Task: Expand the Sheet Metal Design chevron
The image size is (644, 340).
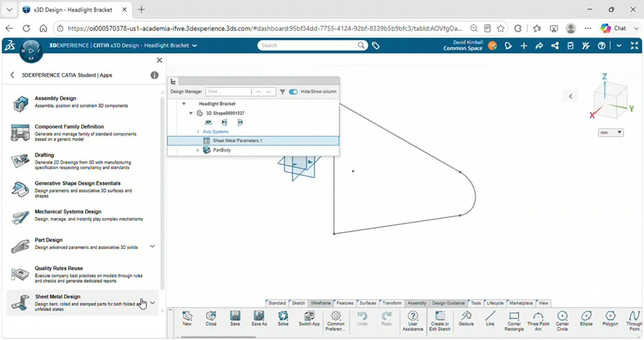Action: (x=152, y=302)
